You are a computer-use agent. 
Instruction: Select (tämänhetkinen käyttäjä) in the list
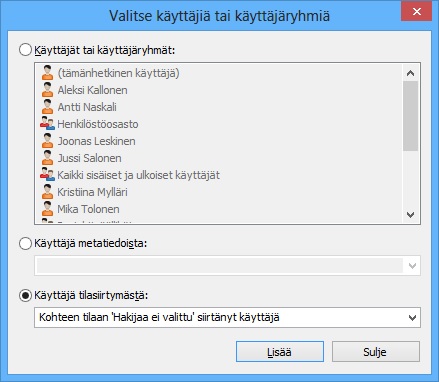tap(118, 73)
